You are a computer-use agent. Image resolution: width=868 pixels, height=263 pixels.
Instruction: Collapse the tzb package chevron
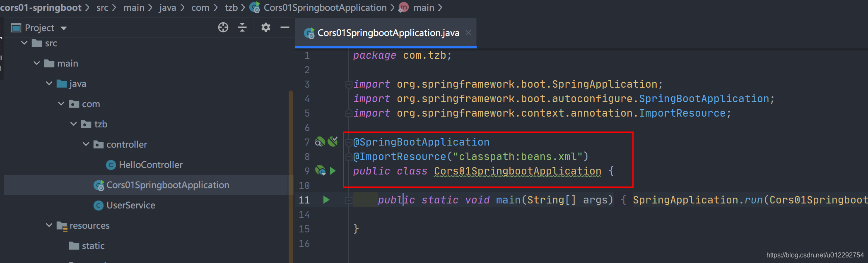point(74,124)
